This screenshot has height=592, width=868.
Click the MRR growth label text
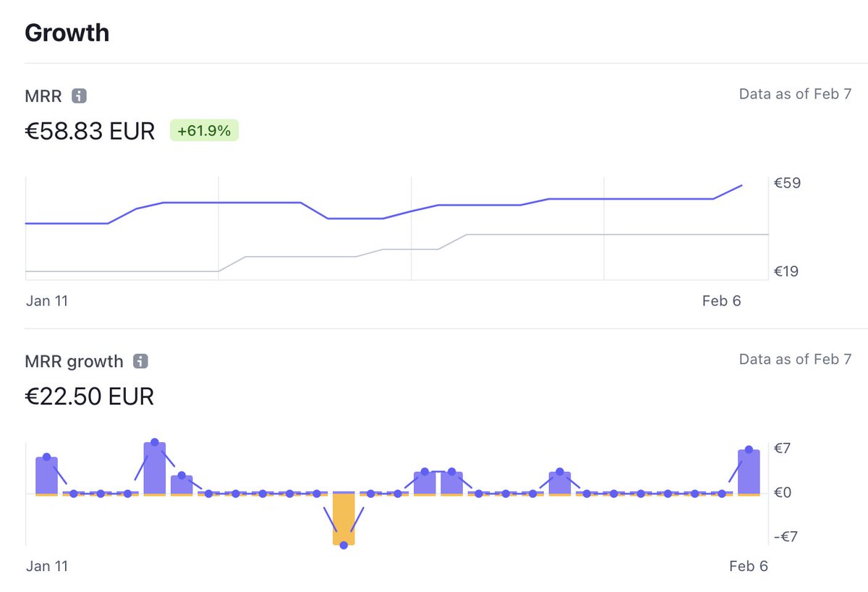[75, 361]
